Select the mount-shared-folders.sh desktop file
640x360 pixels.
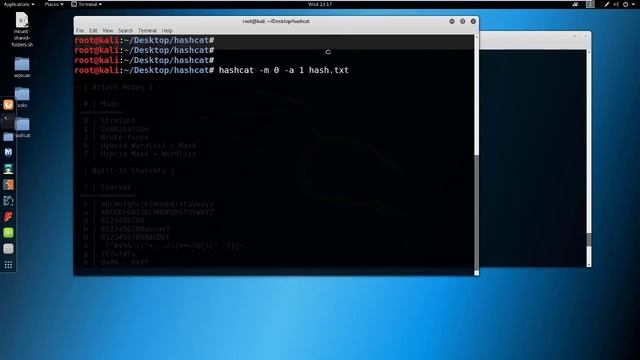tap(22, 30)
